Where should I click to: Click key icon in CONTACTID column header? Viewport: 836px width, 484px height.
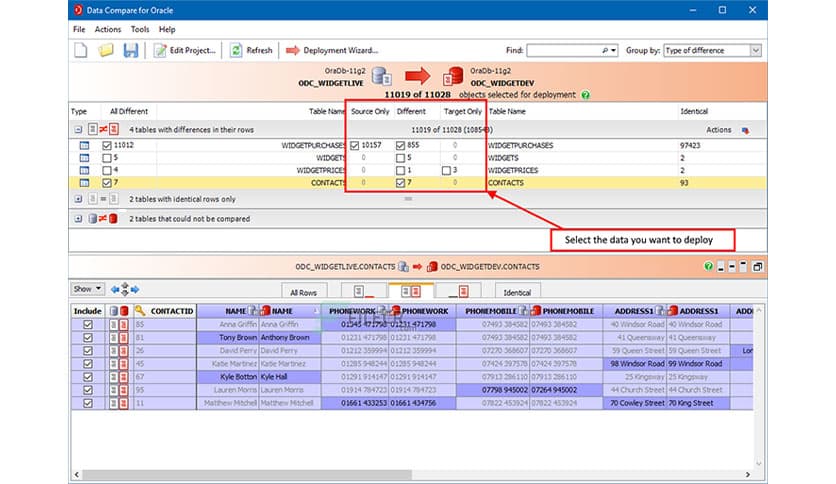[x=140, y=311]
